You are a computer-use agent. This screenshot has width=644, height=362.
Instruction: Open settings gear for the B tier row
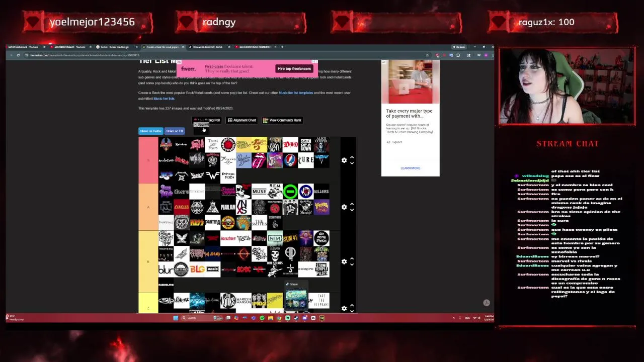pyautogui.click(x=344, y=261)
